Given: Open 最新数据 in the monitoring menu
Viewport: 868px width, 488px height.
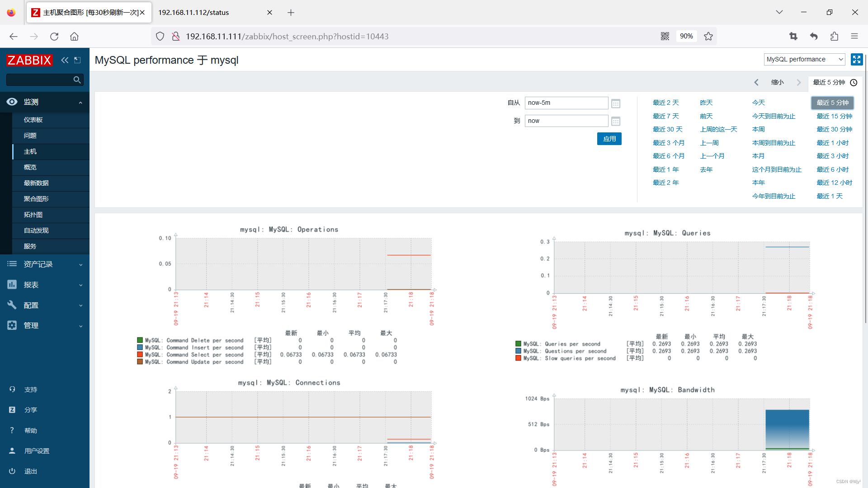Looking at the screenshot, I should coord(36,183).
